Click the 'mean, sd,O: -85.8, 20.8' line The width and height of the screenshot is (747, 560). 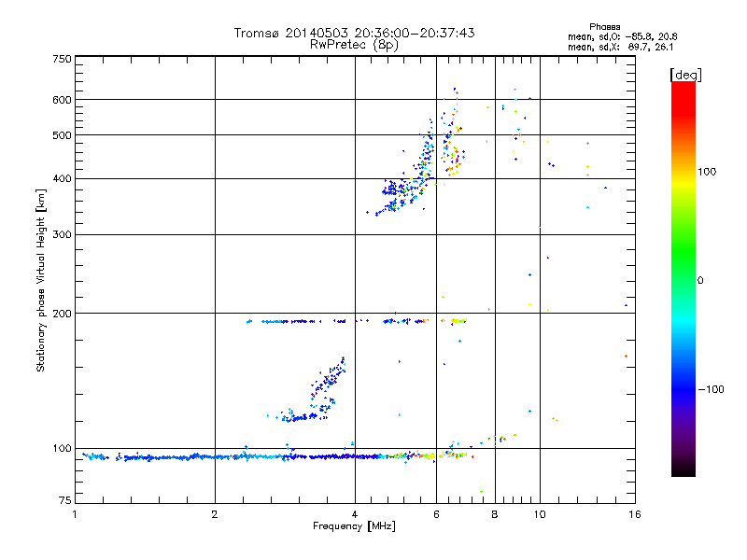click(x=622, y=36)
